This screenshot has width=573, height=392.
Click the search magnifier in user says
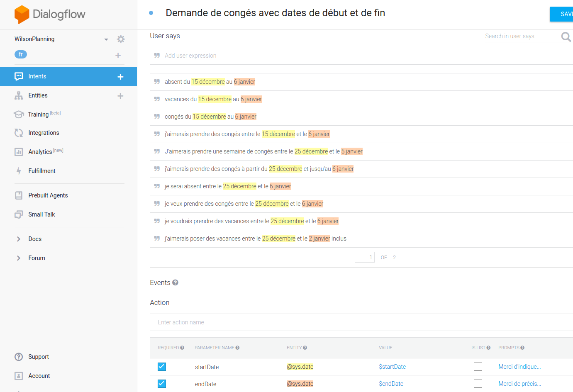[x=566, y=37]
